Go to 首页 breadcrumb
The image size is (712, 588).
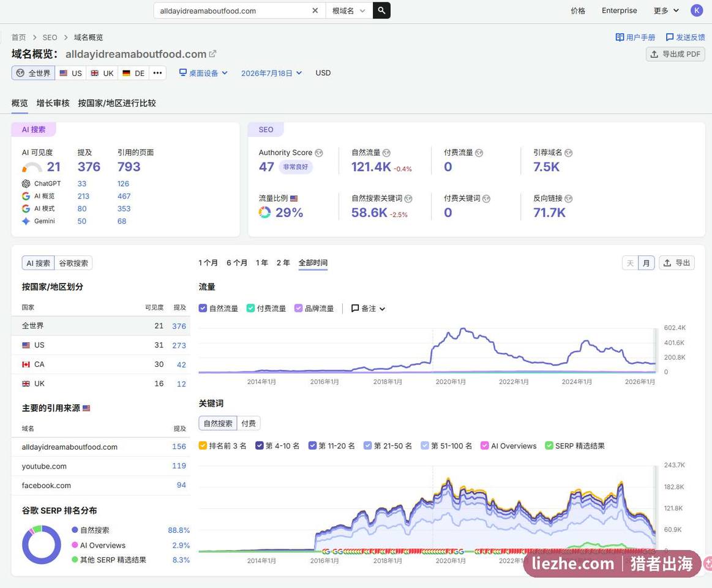point(18,37)
